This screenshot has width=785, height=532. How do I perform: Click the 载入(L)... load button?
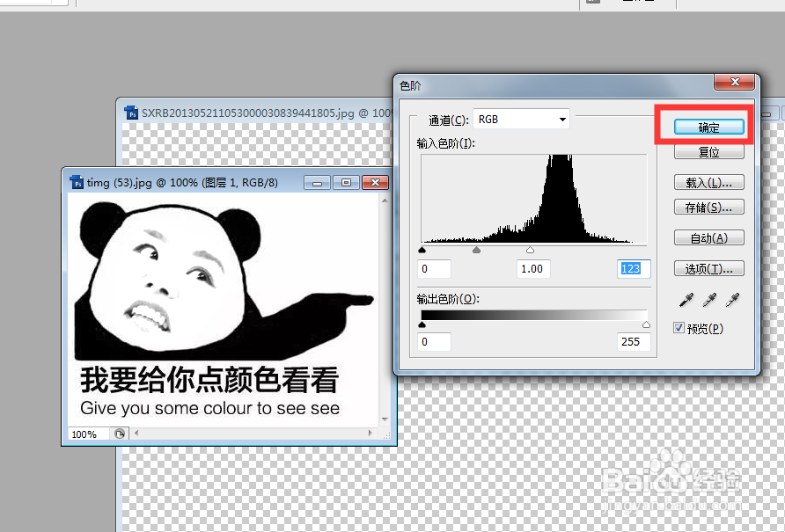(708, 183)
